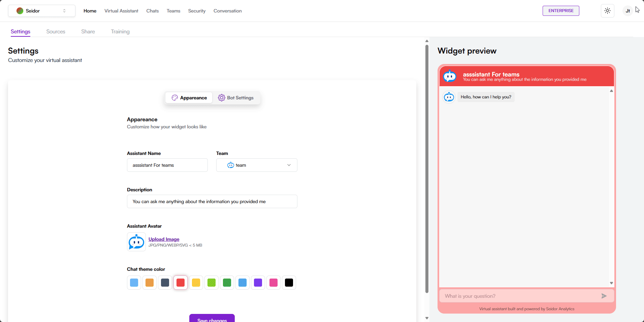The width and height of the screenshot is (644, 322).
Task: Pick the black chat theme color
Action: tap(289, 283)
